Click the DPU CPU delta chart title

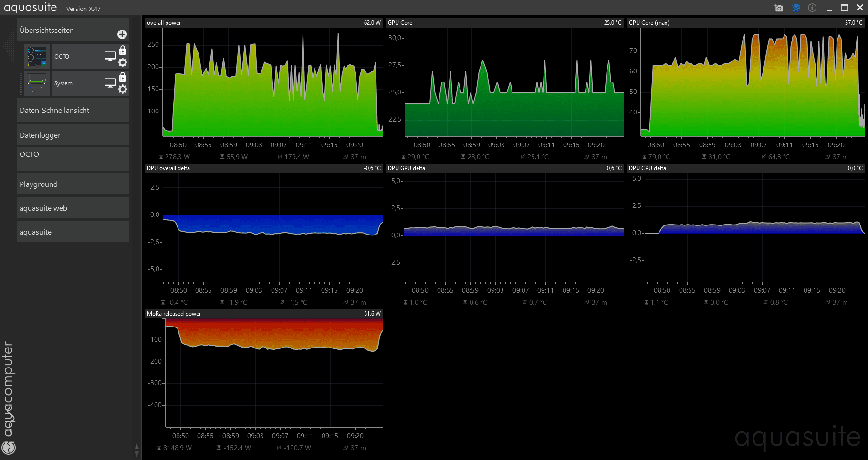[647, 168]
